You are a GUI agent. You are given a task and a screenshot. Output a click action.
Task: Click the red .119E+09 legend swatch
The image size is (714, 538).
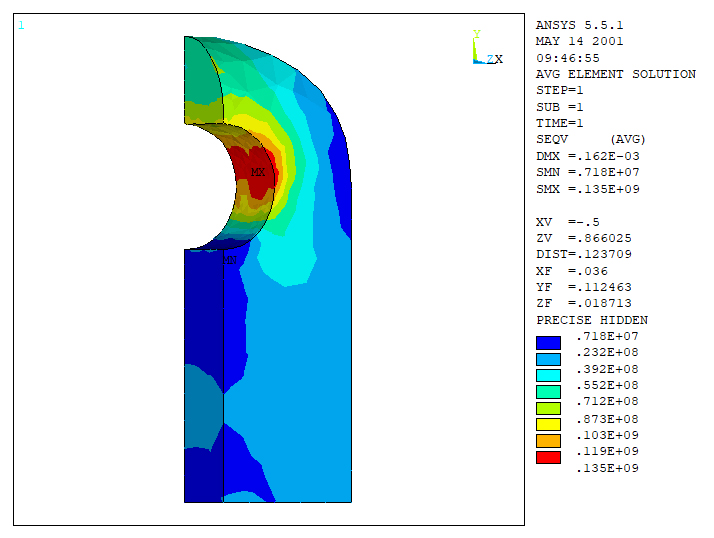pyautogui.click(x=548, y=457)
